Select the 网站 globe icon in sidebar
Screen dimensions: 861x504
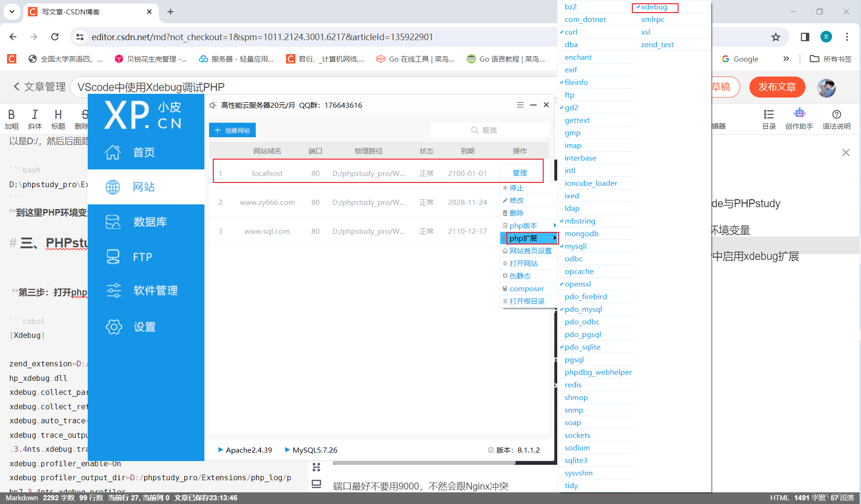113,187
